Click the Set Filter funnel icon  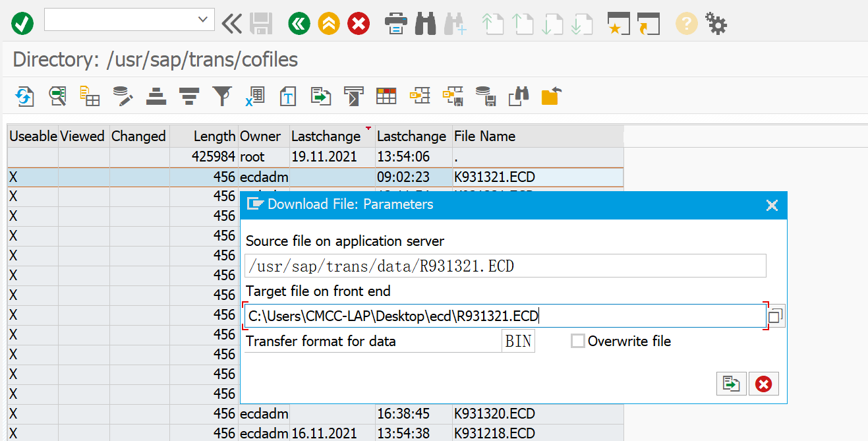click(222, 96)
